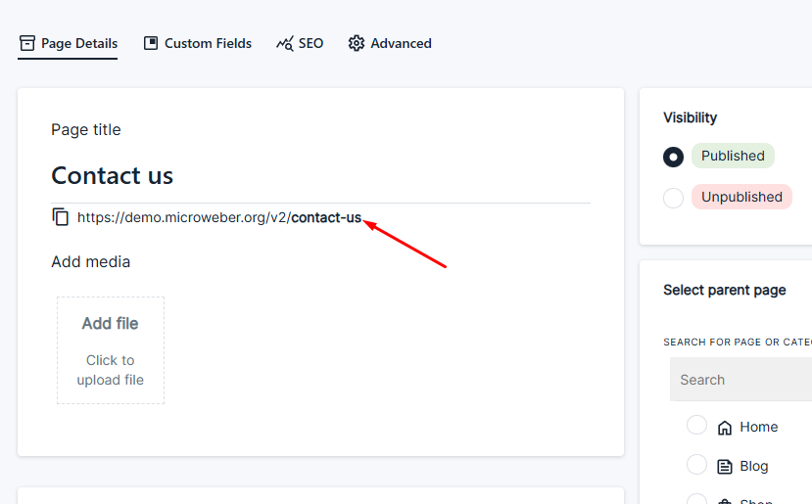This screenshot has width=812, height=504.
Task: Click the shopping bag icon beside Shop
Action: pyautogui.click(x=725, y=500)
